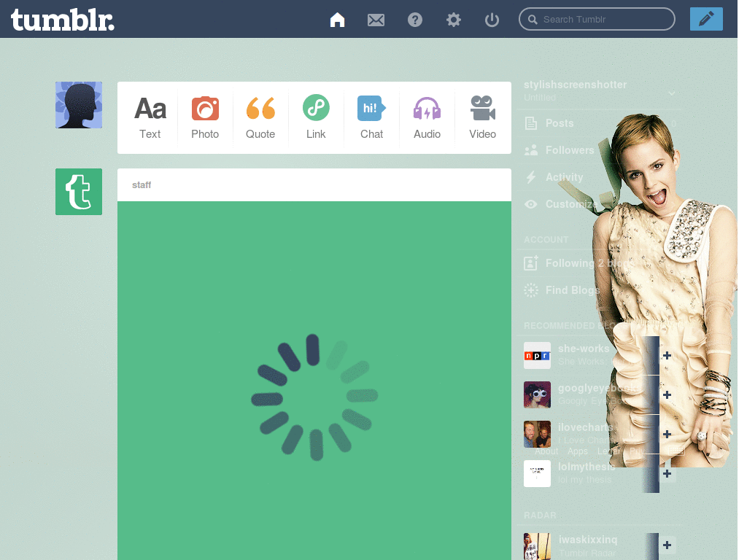Click the user silhouette avatar
Screen dimensions: 747x560
tap(79, 105)
